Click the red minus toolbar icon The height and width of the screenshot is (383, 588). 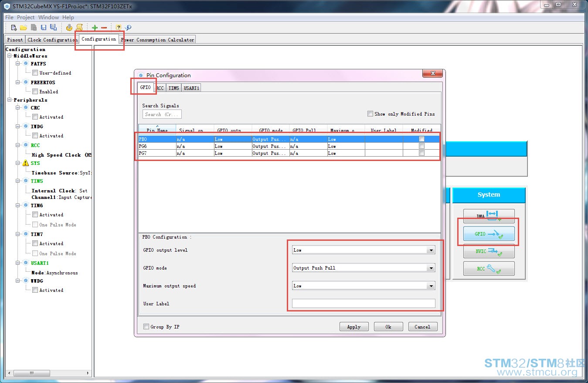(104, 27)
